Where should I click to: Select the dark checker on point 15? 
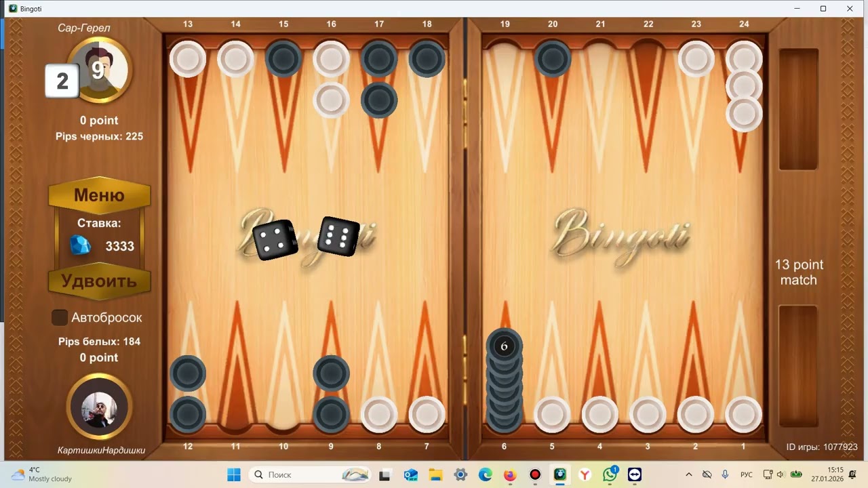pos(283,59)
